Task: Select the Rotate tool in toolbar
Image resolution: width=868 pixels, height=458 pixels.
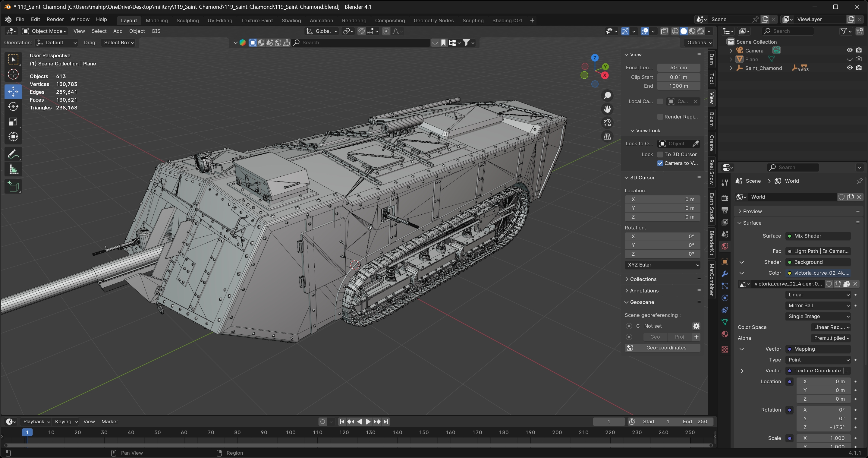Action: [x=13, y=107]
